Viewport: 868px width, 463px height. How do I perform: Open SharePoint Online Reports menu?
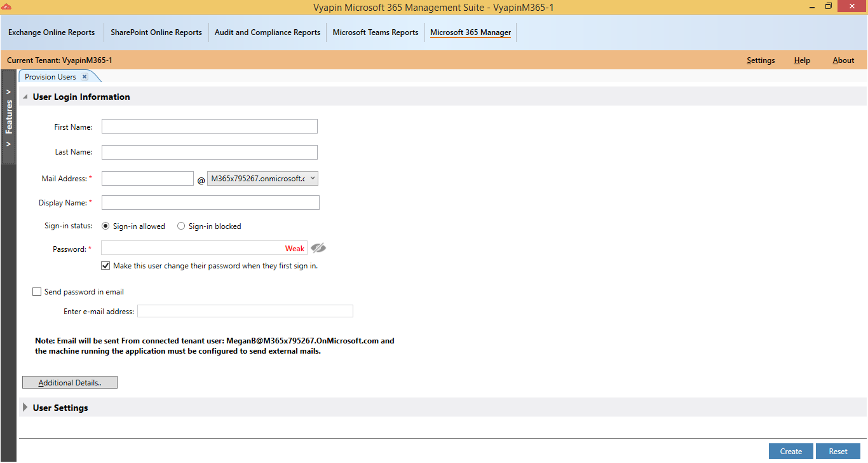click(156, 32)
